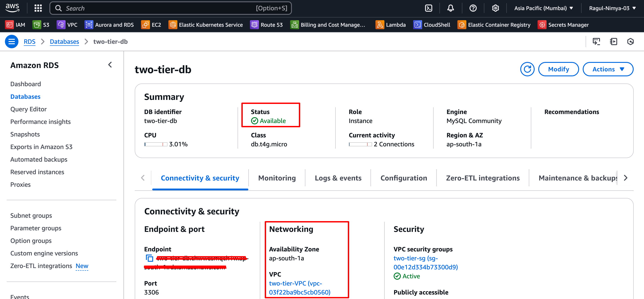Open CloudShell shortcut in favorites bar

[x=432, y=25]
